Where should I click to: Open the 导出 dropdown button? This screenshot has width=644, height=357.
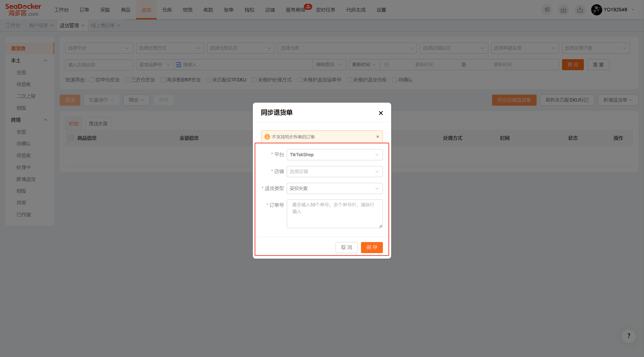click(136, 100)
